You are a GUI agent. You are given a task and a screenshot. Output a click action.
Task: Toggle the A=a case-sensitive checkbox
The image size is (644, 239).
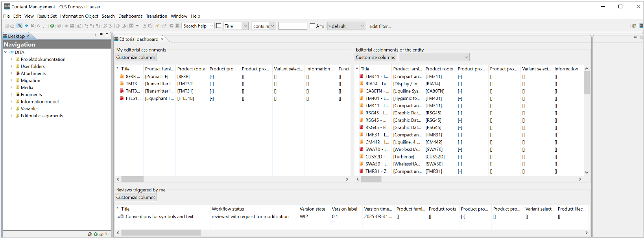coord(312,26)
